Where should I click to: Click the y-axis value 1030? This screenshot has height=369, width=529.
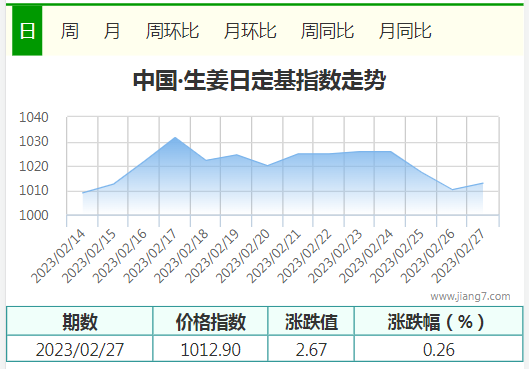34,142
